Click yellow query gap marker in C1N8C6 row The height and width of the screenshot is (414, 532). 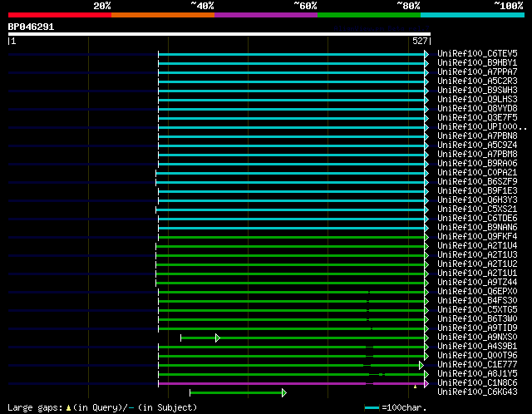click(415, 387)
